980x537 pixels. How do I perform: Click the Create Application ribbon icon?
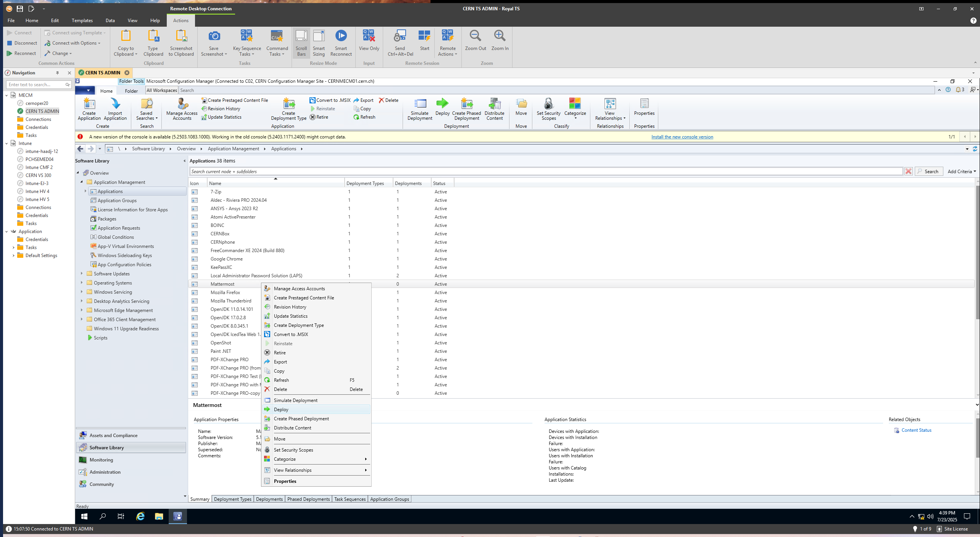click(x=89, y=109)
